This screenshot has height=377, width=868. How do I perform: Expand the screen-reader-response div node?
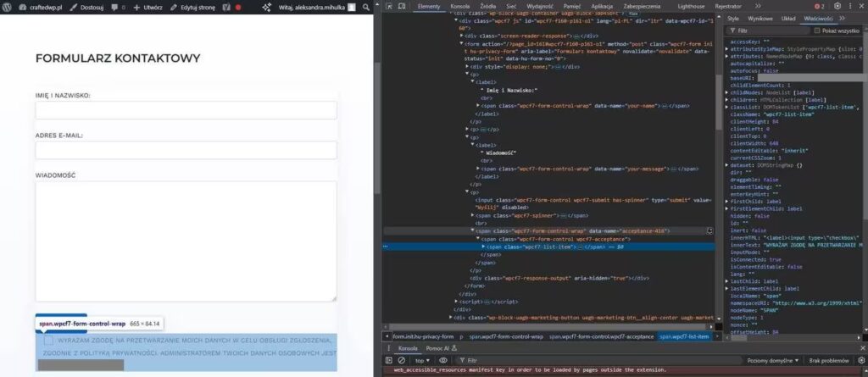(462, 36)
